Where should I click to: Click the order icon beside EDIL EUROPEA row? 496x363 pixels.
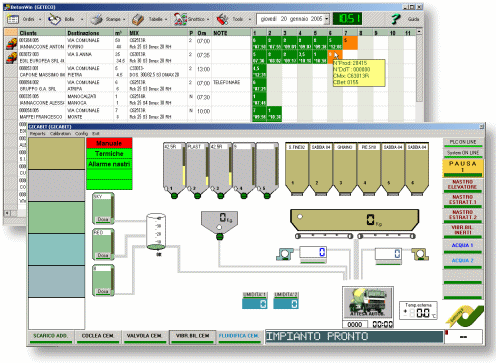[11, 57]
